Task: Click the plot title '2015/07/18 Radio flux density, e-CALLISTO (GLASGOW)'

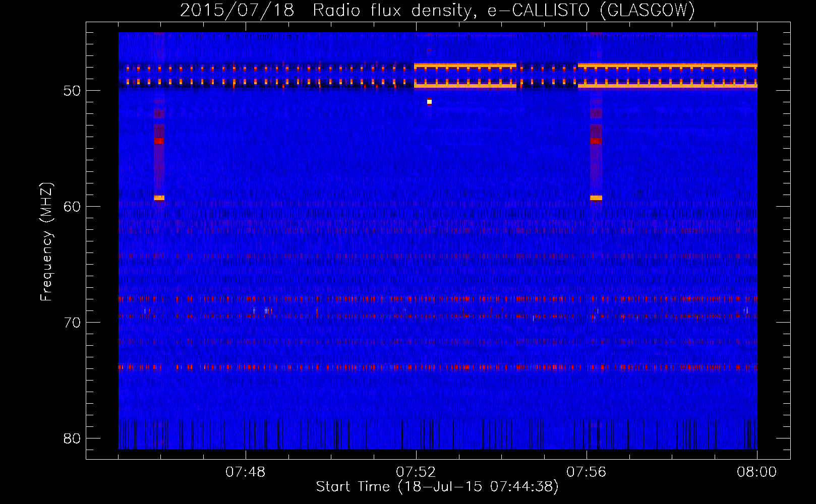Action: [437, 10]
